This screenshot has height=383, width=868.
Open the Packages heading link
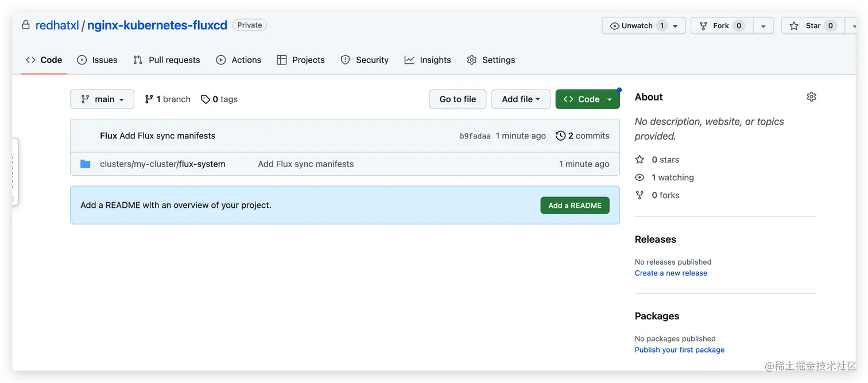click(657, 316)
